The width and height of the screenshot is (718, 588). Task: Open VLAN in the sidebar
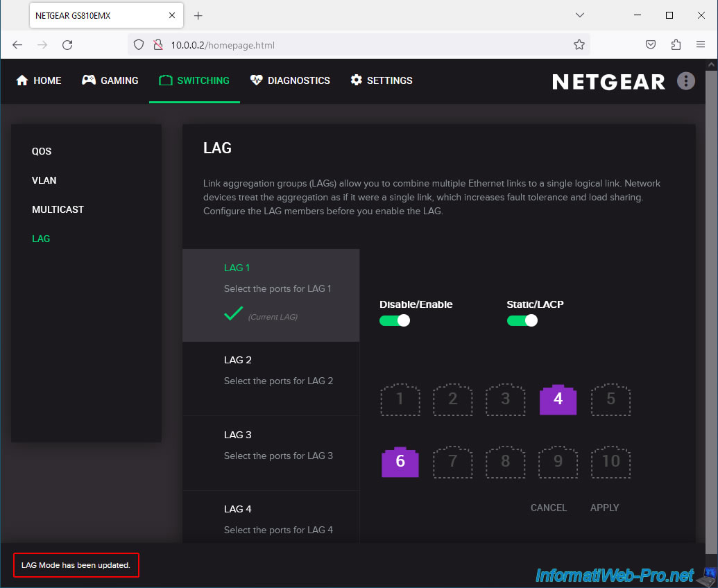44,180
